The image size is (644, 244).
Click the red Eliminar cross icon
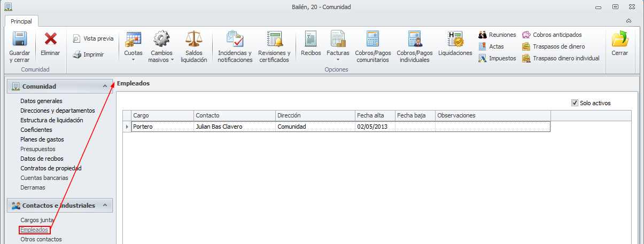[51, 39]
